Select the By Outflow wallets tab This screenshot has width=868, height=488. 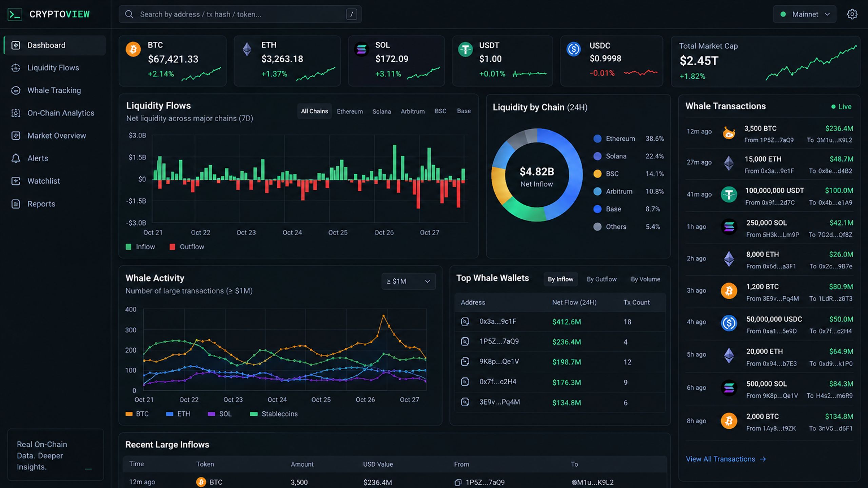tap(602, 279)
